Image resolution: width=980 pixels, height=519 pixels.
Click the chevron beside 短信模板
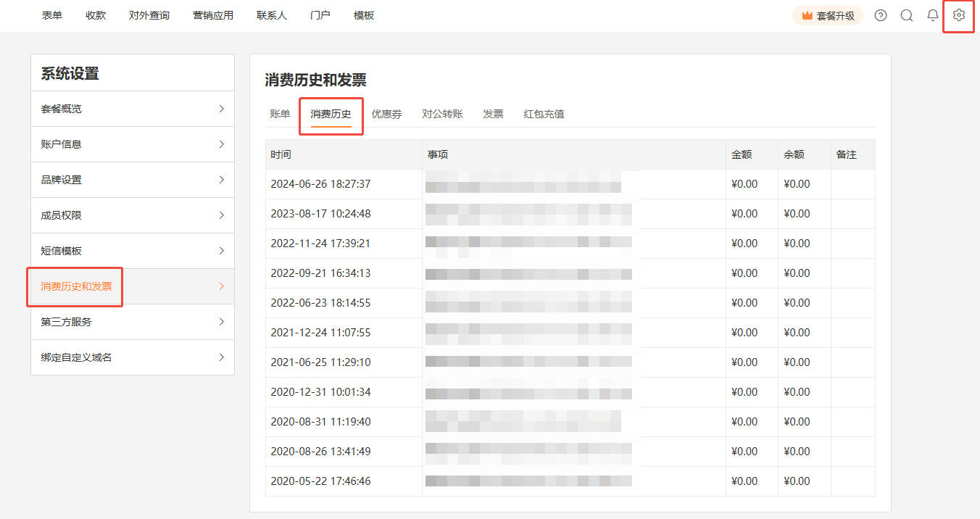[x=222, y=251]
